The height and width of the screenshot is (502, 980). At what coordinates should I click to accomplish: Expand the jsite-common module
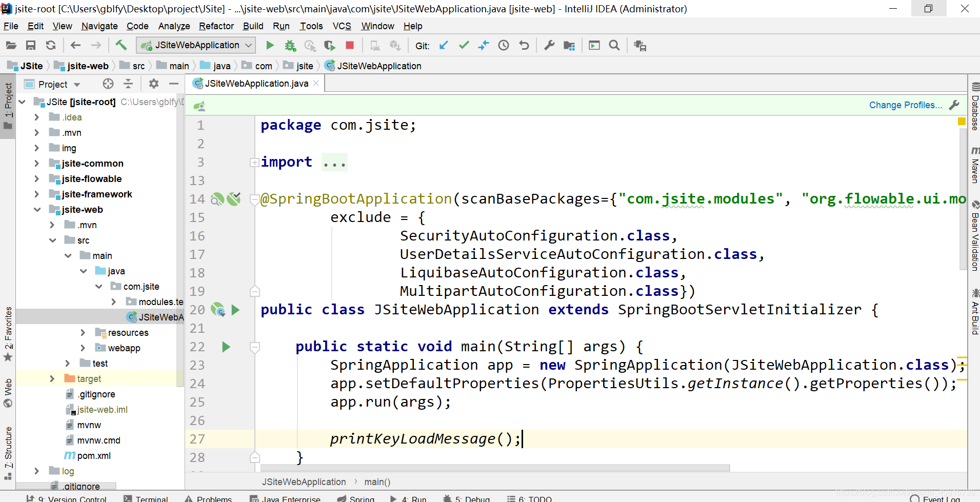(x=36, y=164)
